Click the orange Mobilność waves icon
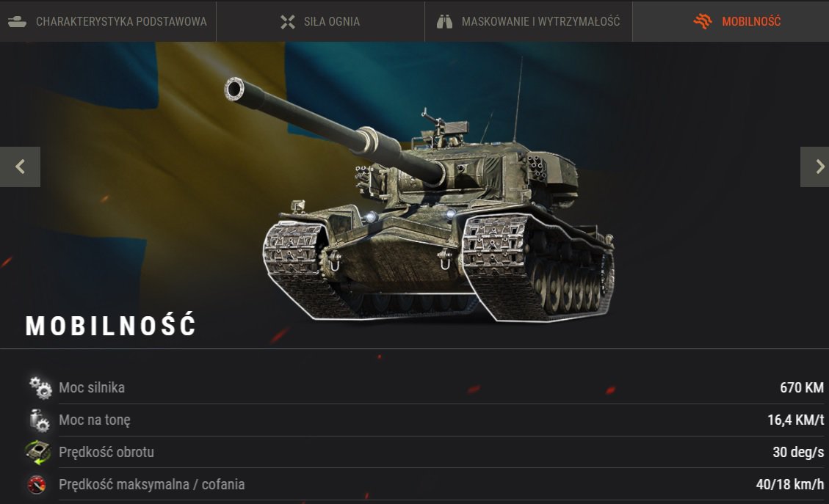This screenshot has width=829, height=504. pyautogui.click(x=703, y=22)
